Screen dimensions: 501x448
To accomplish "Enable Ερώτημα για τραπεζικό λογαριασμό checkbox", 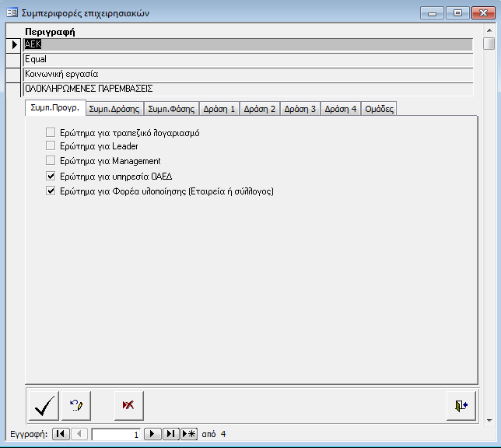I will coord(51,133).
